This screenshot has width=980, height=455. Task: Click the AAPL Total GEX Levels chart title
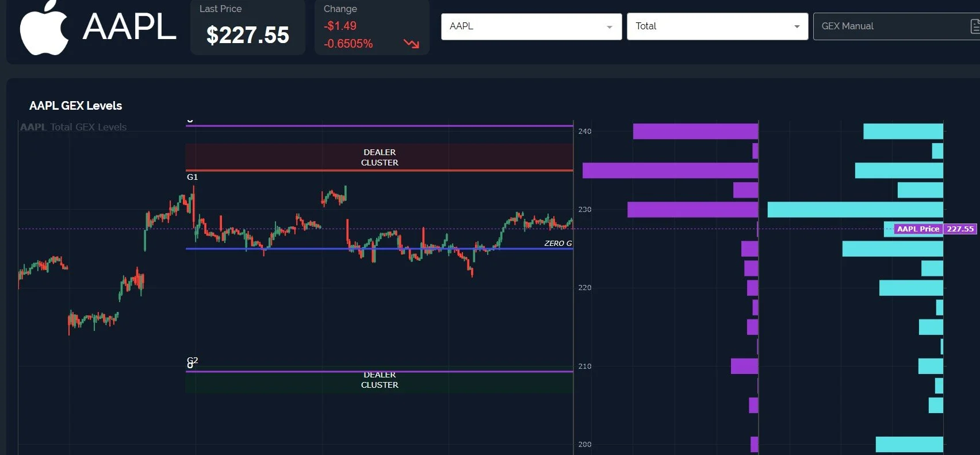73,127
